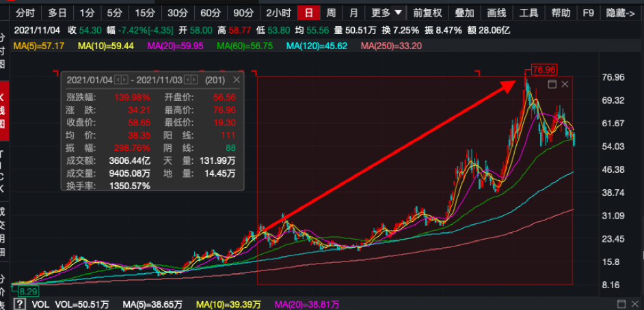Close the red selection region on chart
This screenshot has height=310, width=644.
(x=565, y=85)
